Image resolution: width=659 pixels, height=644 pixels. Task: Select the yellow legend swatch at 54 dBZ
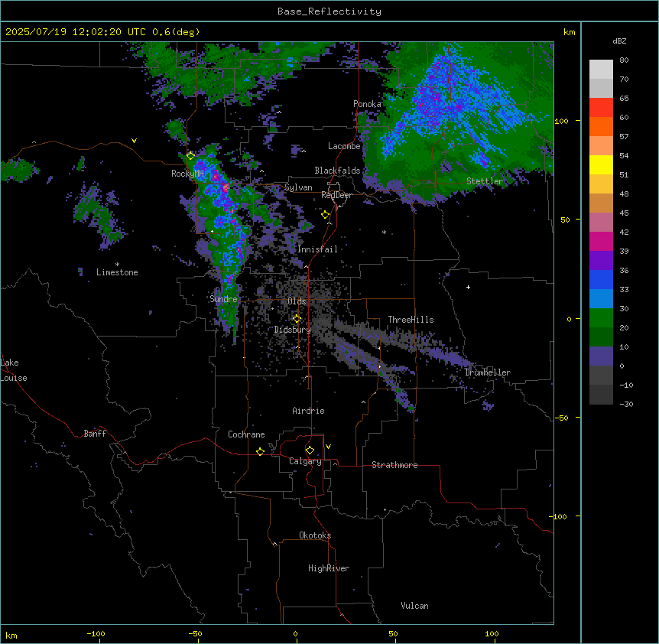tap(601, 164)
